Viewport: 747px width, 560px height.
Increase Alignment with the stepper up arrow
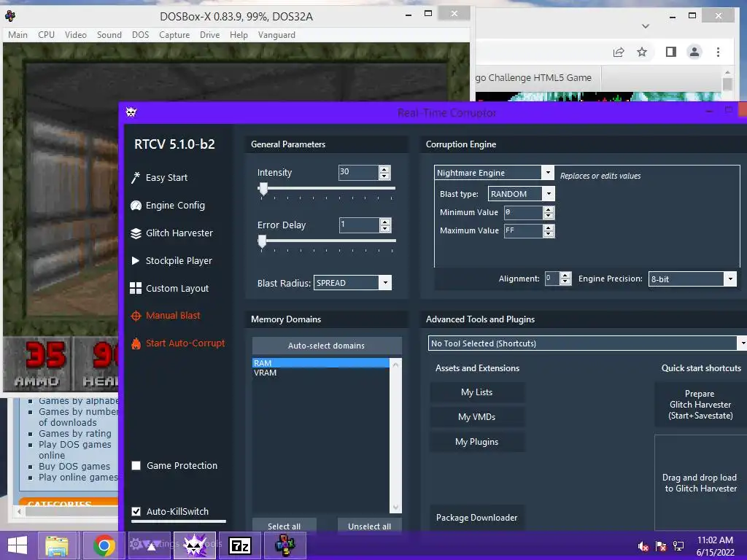coord(565,275)
